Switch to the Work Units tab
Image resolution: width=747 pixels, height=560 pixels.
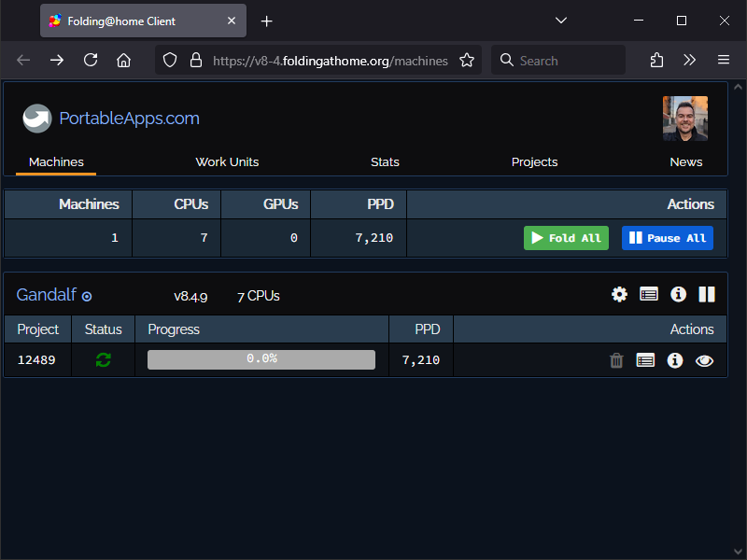coord(227,161)
